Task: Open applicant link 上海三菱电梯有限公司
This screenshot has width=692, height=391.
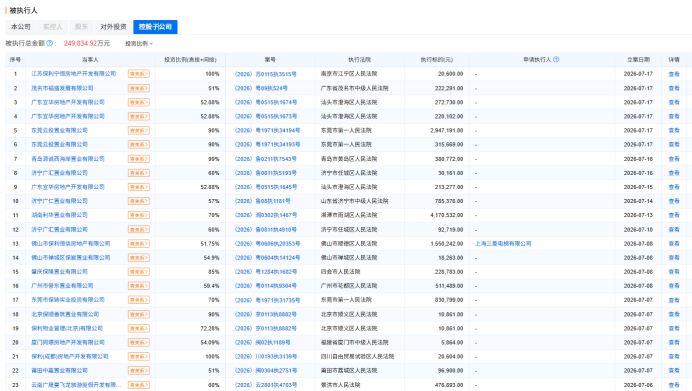Action: [503, 244]
